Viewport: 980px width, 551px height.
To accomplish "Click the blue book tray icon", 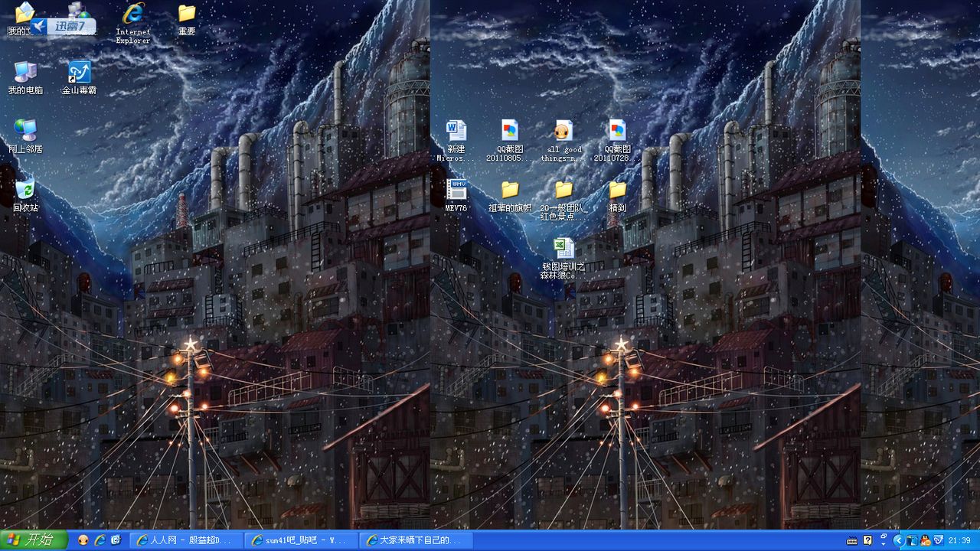I will [913, 540].
